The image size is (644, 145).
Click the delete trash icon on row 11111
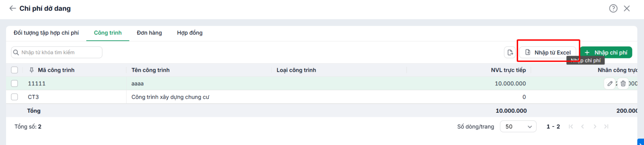pyautogui.click(x=623, y=83)
